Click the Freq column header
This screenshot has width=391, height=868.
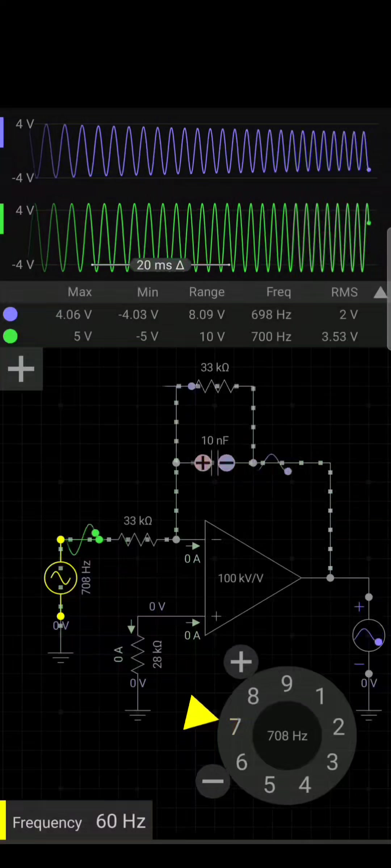(279, 292)
